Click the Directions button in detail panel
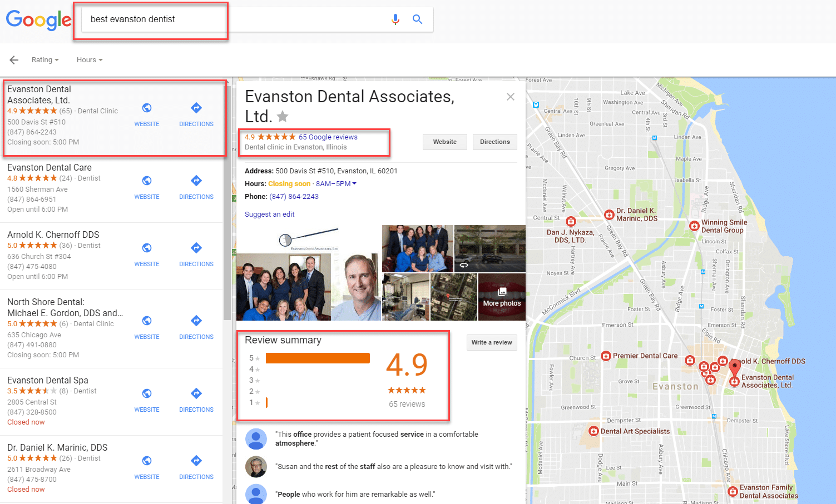 click(495, 142)
